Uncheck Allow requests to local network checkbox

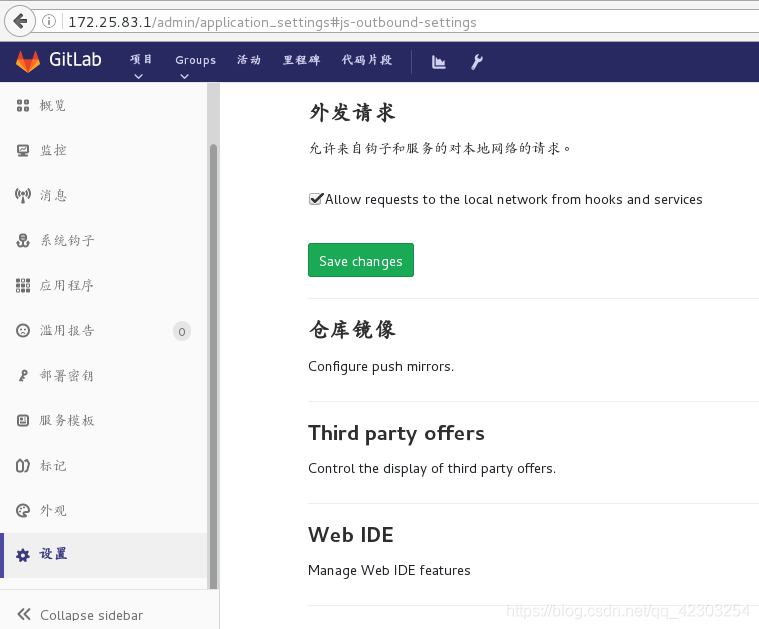tap(315, 199)
